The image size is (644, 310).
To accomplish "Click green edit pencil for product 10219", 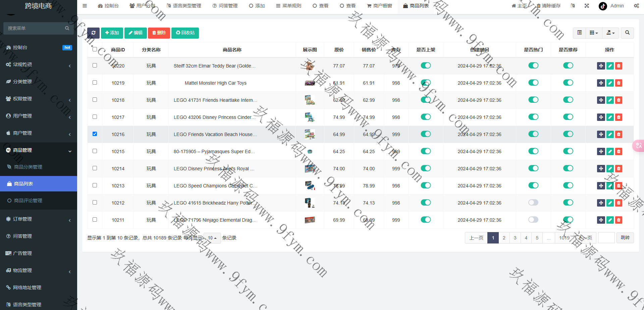I will (610, 83).
